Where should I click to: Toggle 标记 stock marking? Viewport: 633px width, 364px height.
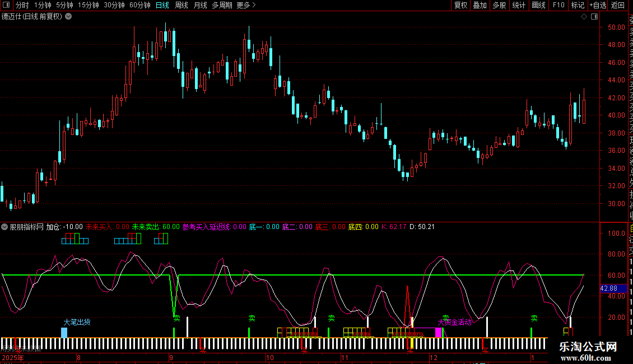pos(578,5)
